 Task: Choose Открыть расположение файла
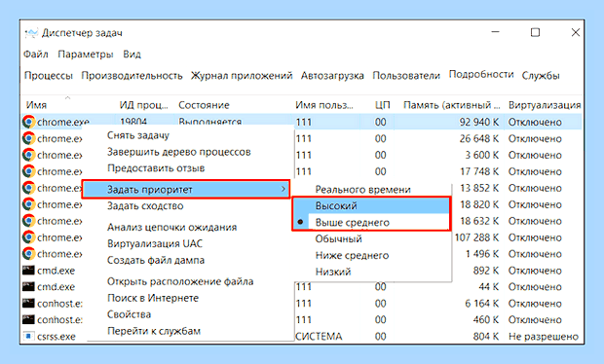click(180, 281)
